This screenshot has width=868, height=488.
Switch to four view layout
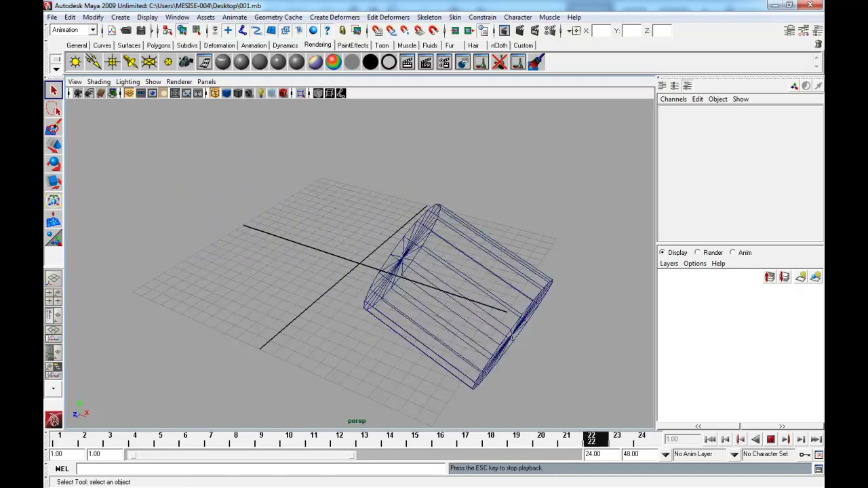[x=54, y=297]
